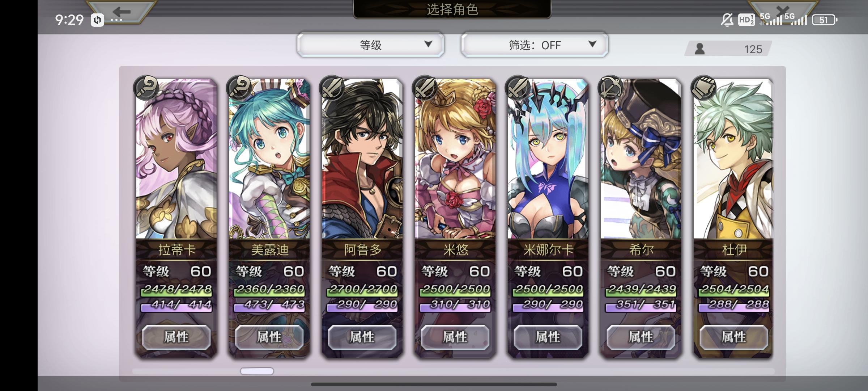This screenshot has height=391, width=868.
Task: Open the 等级 sort dropdown
Action: pyautogui.click(x=371, y=45)
